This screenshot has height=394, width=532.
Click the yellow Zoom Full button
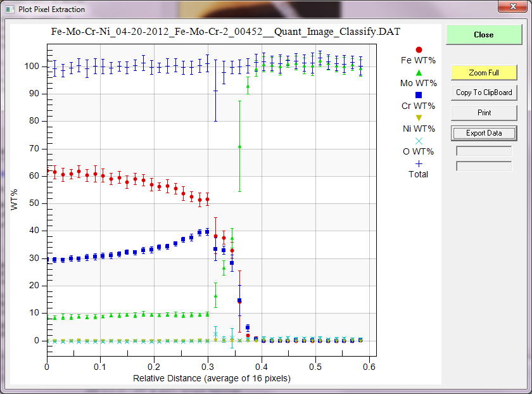484,73
